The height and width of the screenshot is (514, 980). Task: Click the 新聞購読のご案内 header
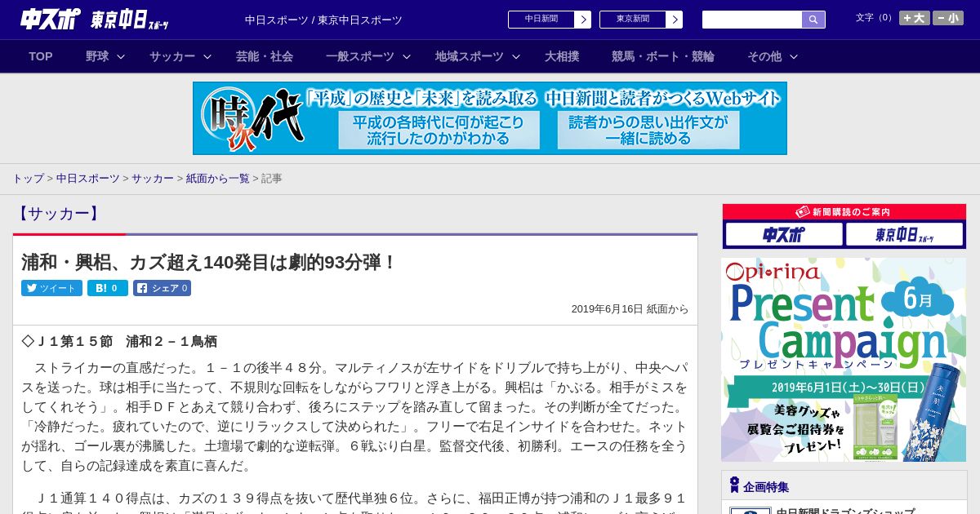(844, 211)
